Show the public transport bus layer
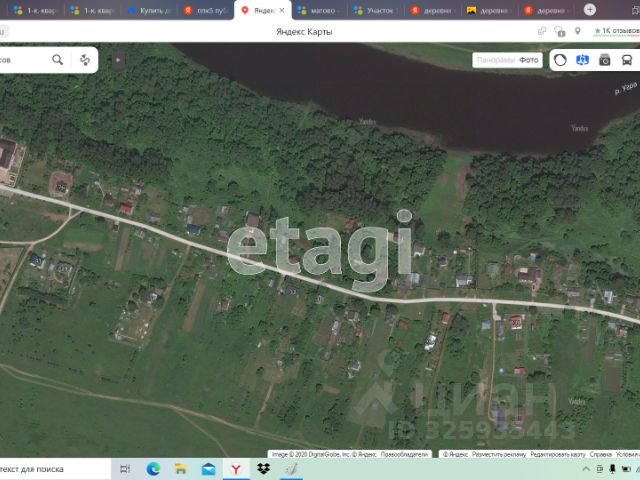 (627, 60)
